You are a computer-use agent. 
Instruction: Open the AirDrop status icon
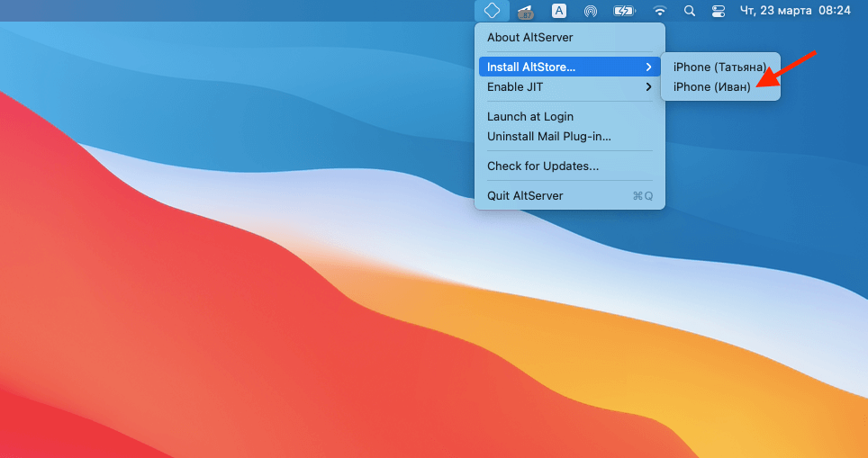591,11
